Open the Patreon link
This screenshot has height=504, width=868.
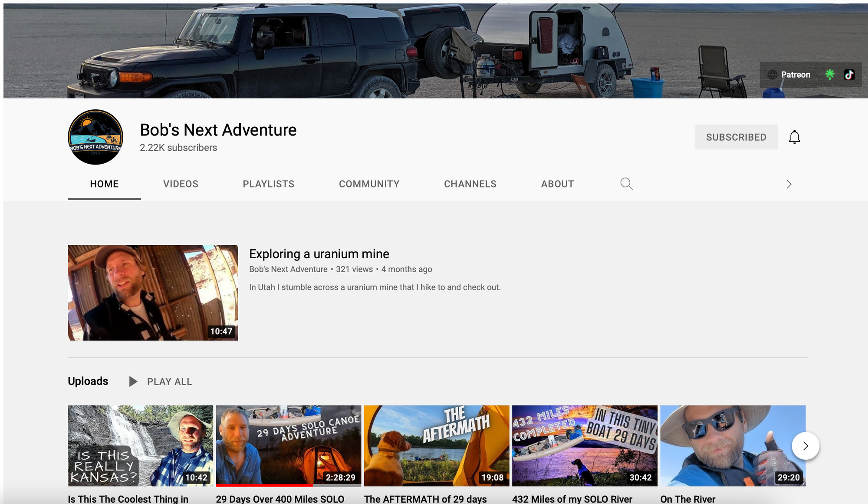click(796, 75)
